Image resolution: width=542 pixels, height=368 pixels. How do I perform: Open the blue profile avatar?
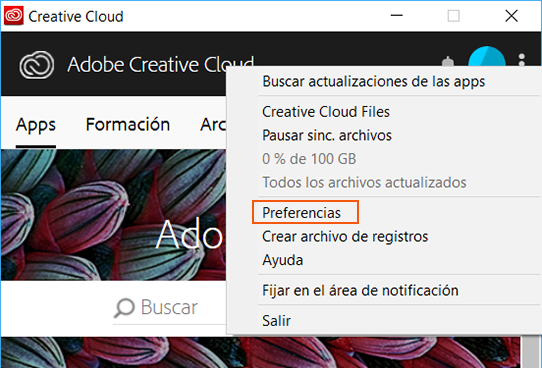pos(487,56)
